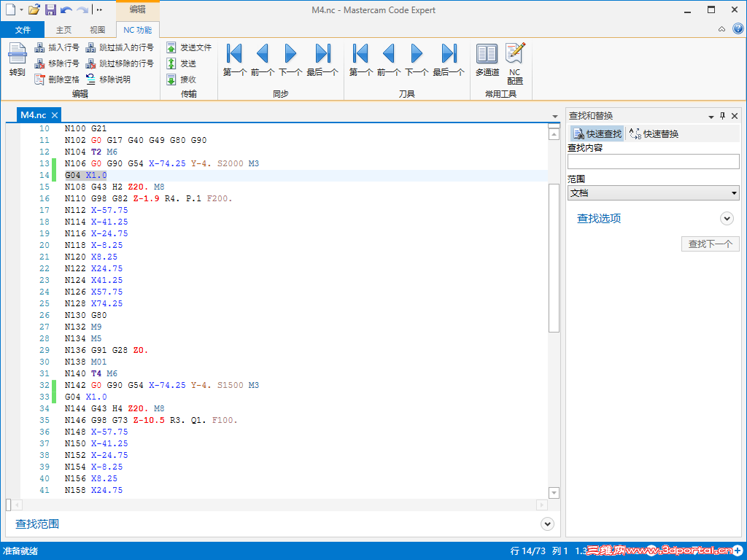Switch to 快速查找 quick find
The image size is (747, 560).
coord(597,134)
